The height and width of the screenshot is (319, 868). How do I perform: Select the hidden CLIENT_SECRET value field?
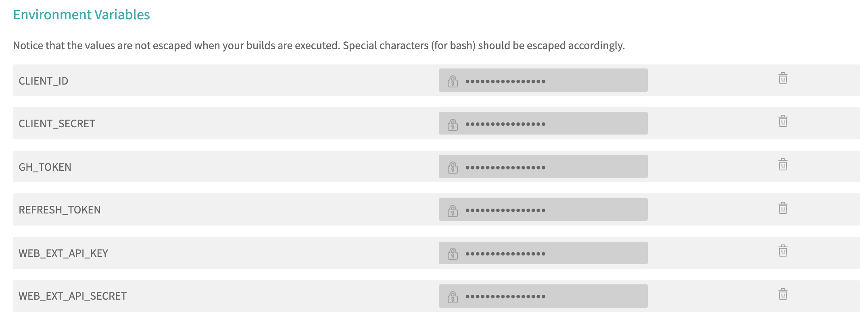pyautogui.click(x=543, y=123)
